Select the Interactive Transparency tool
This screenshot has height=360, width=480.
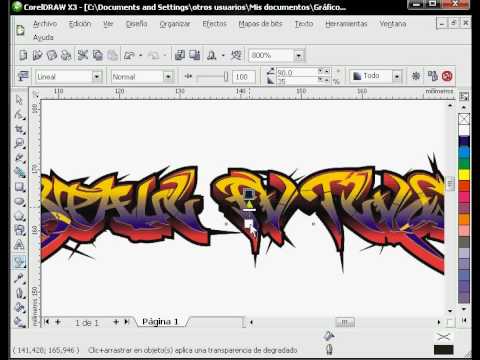coord(19,262)
